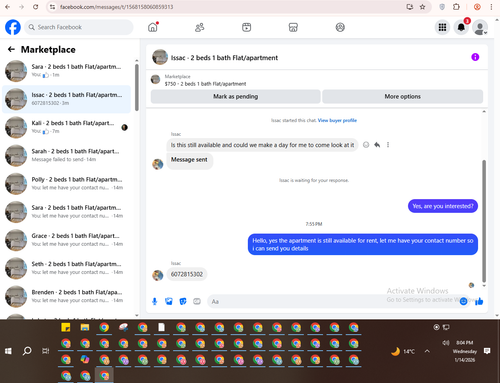Viewport: 500px width, 383px height.
Task: Open the first Sara conversation from 1m ago
Action: (x=66, y=71)
